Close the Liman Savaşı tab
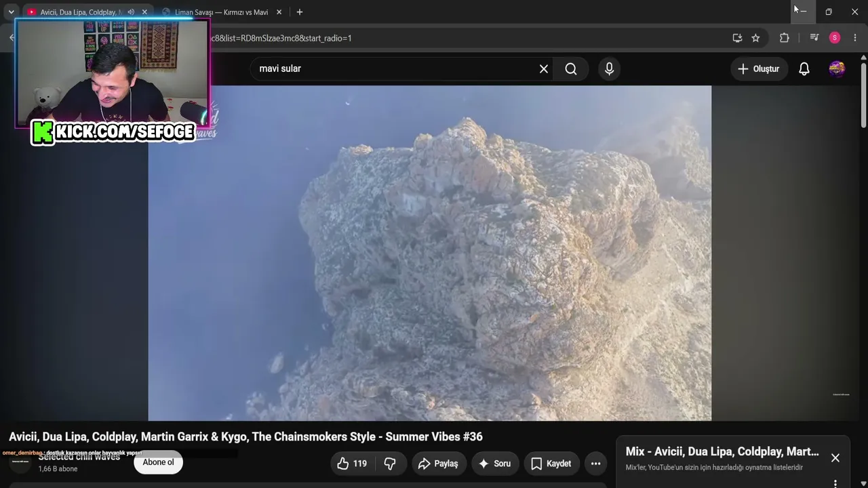Screen dimensions: 868x488 pos(279,12)
